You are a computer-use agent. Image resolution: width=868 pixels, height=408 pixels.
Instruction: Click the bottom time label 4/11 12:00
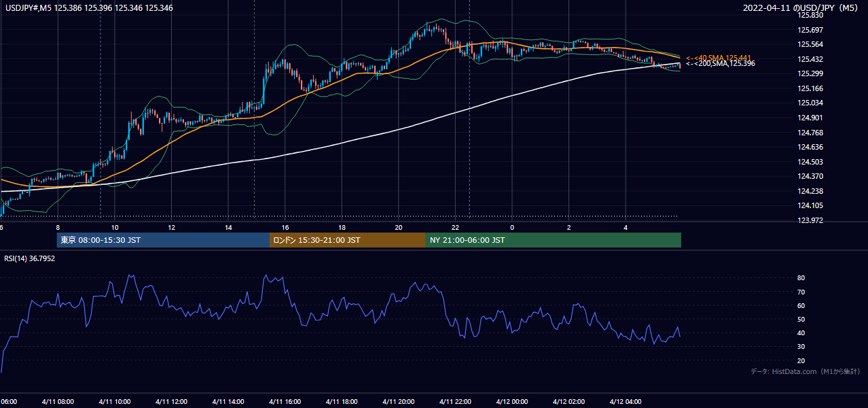point(172,401)
